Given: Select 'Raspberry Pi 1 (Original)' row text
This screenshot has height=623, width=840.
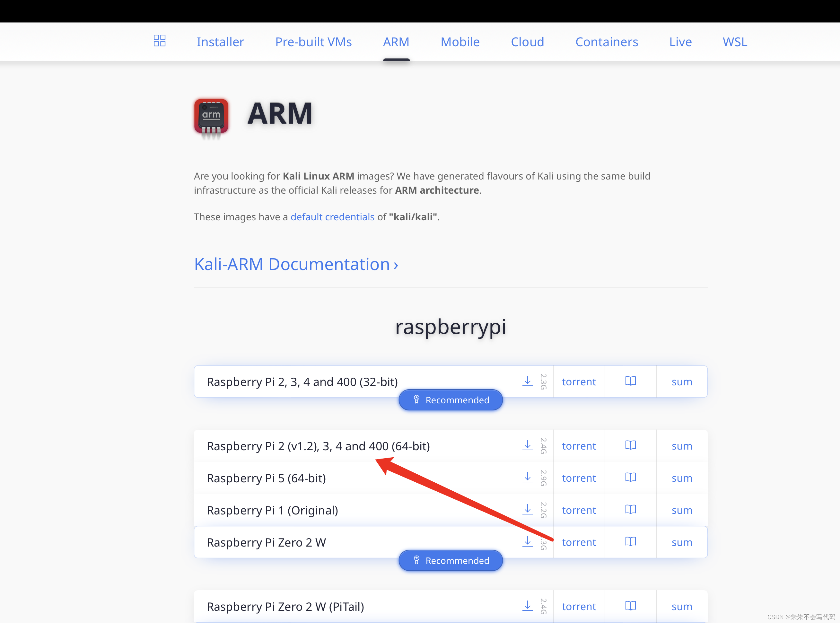Looking at the screenshot, I should pyautogui.click(x=273, y=510).
